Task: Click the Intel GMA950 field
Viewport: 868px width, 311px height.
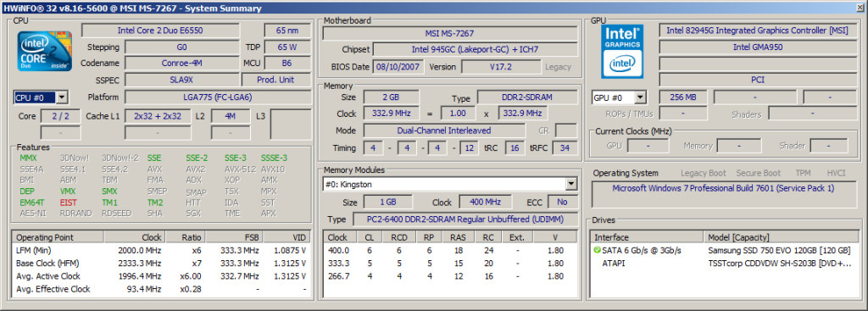Action: (758, 47)
